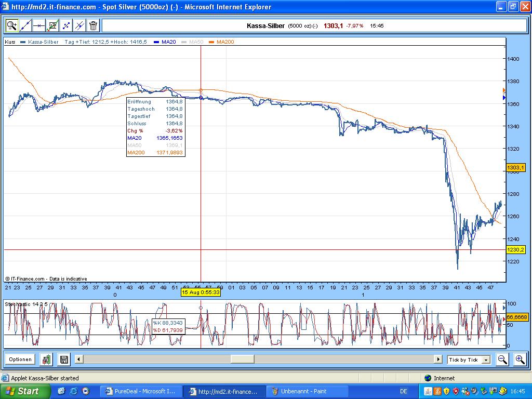Click the horizontal scrollbar thumb

tap(242, 359)
